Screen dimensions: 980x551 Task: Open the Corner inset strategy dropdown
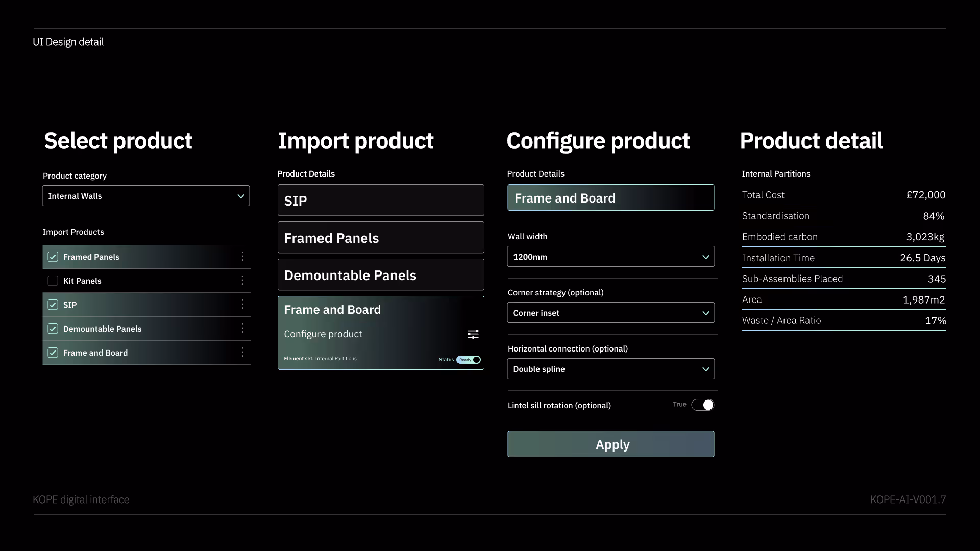pos(610,313)
